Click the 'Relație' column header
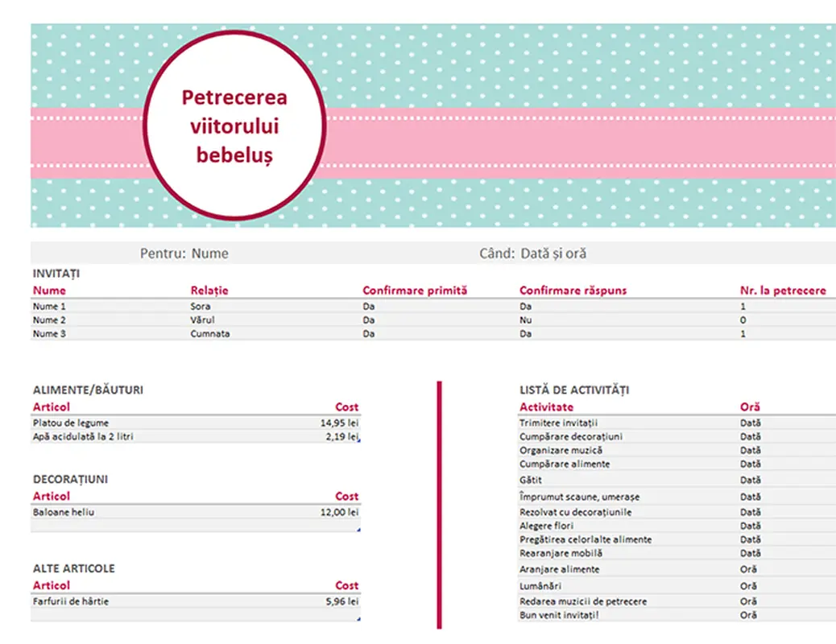The height and width of the screenshot is (644, 836). [209, 291]
